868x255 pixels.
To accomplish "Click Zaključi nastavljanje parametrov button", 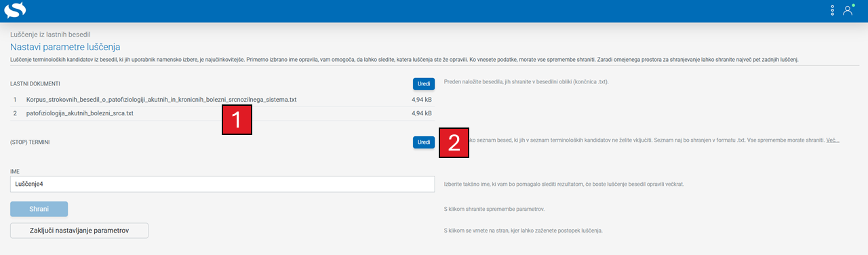I will click(79, 231).
